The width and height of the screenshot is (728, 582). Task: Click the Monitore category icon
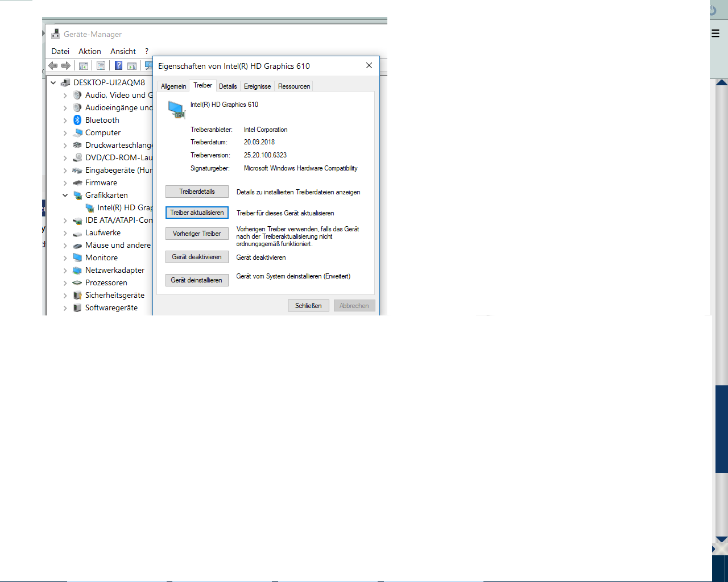click(78, 257)
